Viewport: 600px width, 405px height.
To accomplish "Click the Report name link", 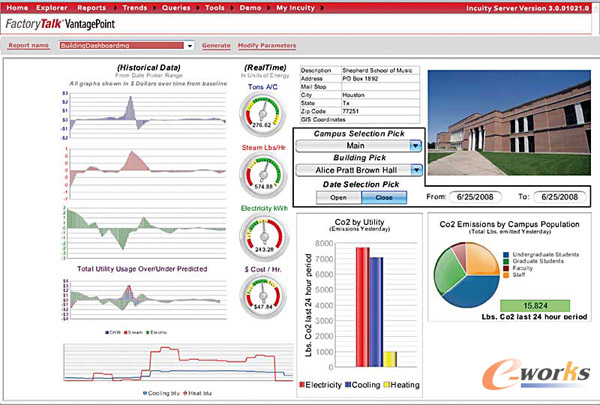I will (x=28, y=46).
